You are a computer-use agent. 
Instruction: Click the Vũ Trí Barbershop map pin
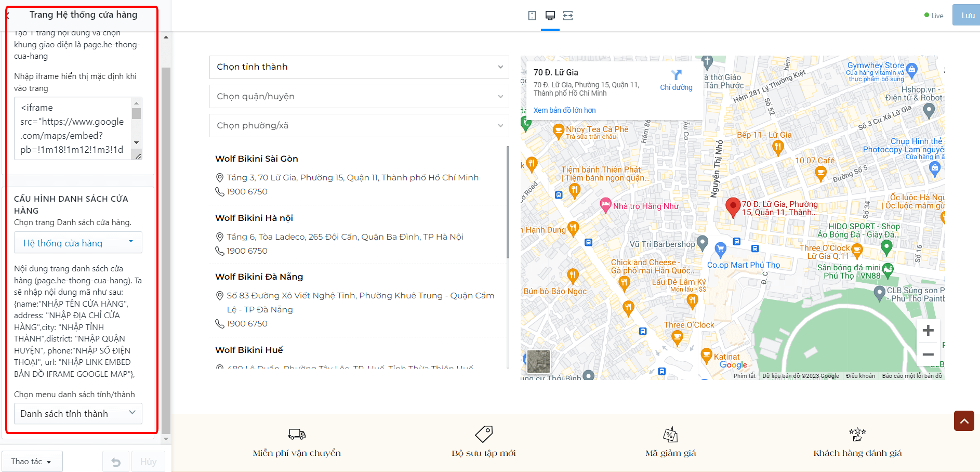(702, 242)
